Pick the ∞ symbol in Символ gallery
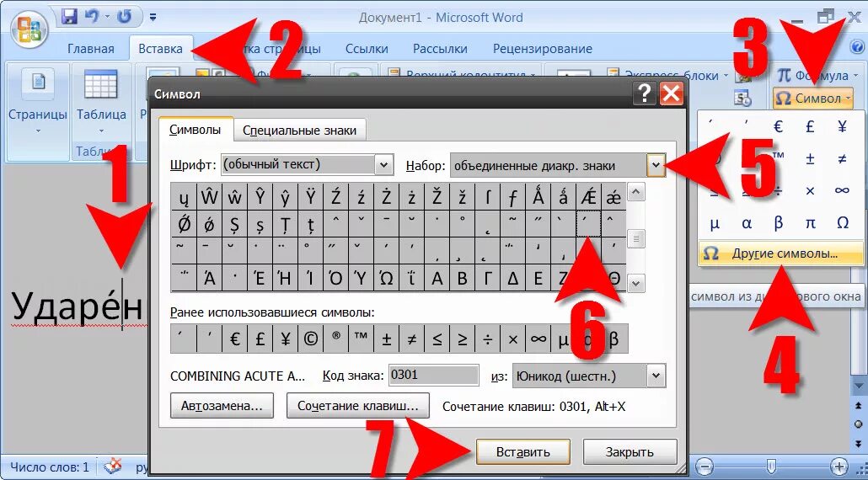The image size is (868, 480). point(842,191)
